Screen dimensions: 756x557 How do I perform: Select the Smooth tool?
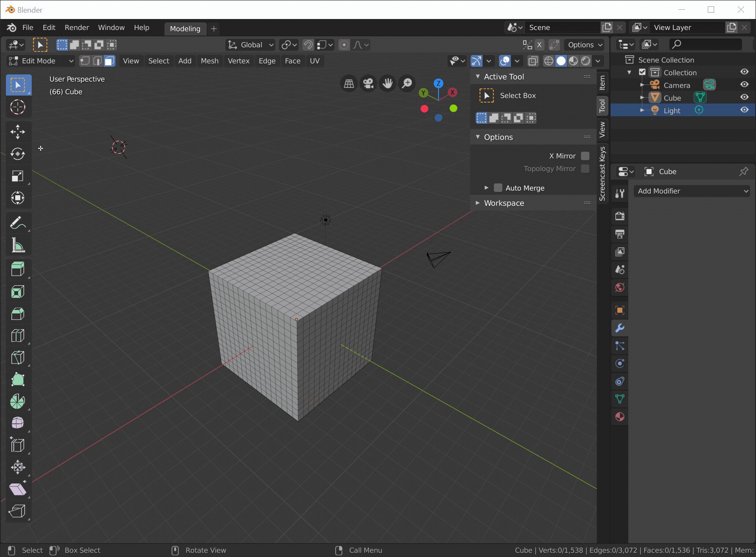point(18,423)
